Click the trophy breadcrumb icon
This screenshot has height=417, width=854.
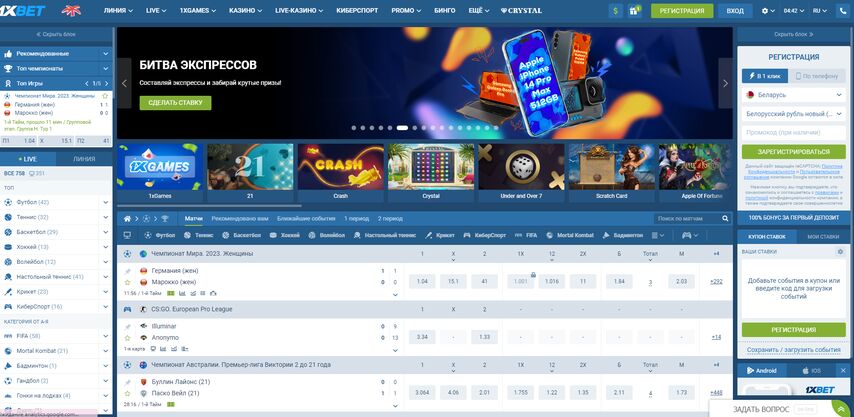pos(164,218)
